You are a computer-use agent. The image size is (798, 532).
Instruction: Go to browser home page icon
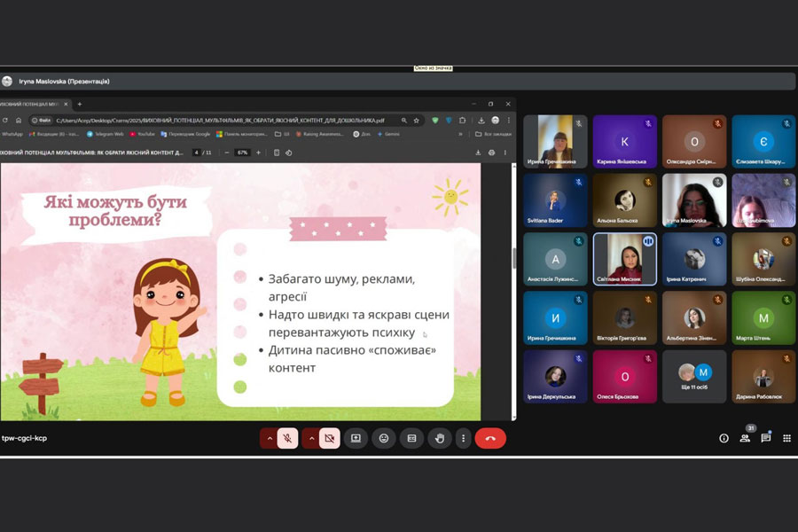coord(19,121)
